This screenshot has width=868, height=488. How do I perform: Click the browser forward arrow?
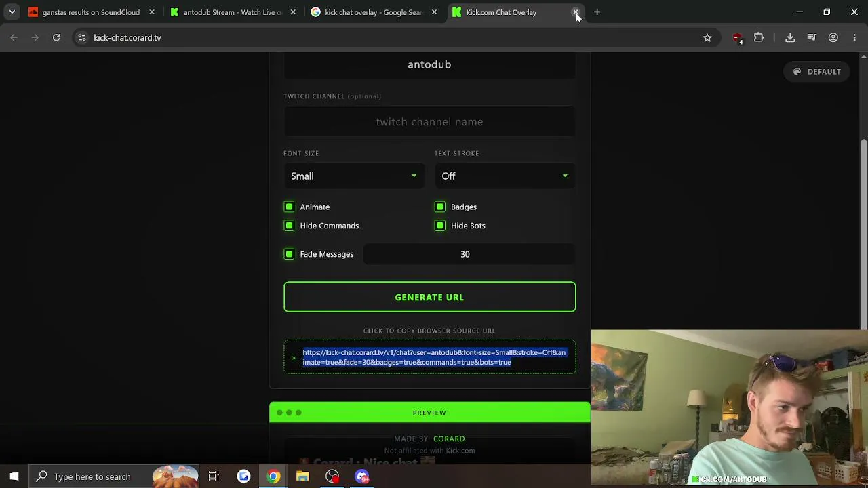click(35, 37)
